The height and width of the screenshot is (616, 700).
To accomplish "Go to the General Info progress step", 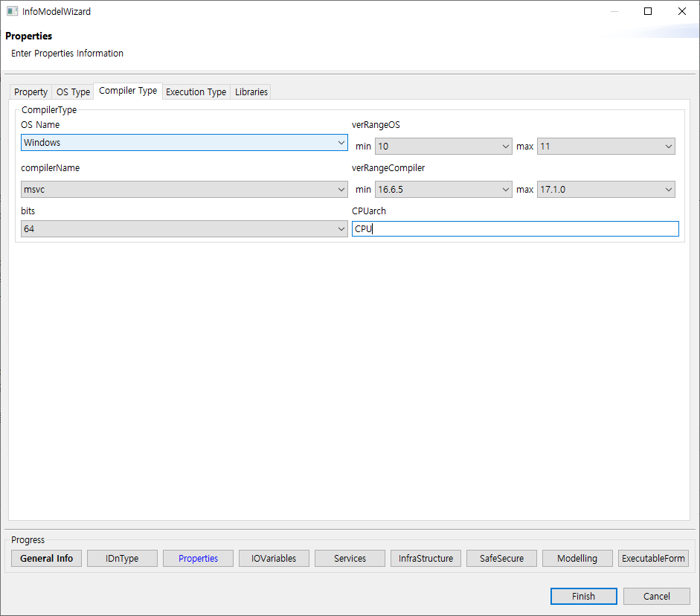I will [x=46, y=558].
